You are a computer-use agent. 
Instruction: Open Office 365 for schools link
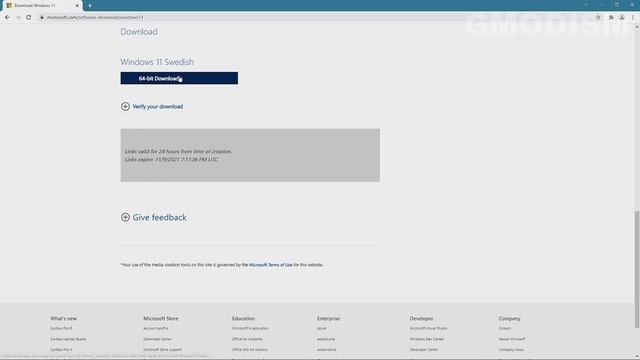(250, 350)
